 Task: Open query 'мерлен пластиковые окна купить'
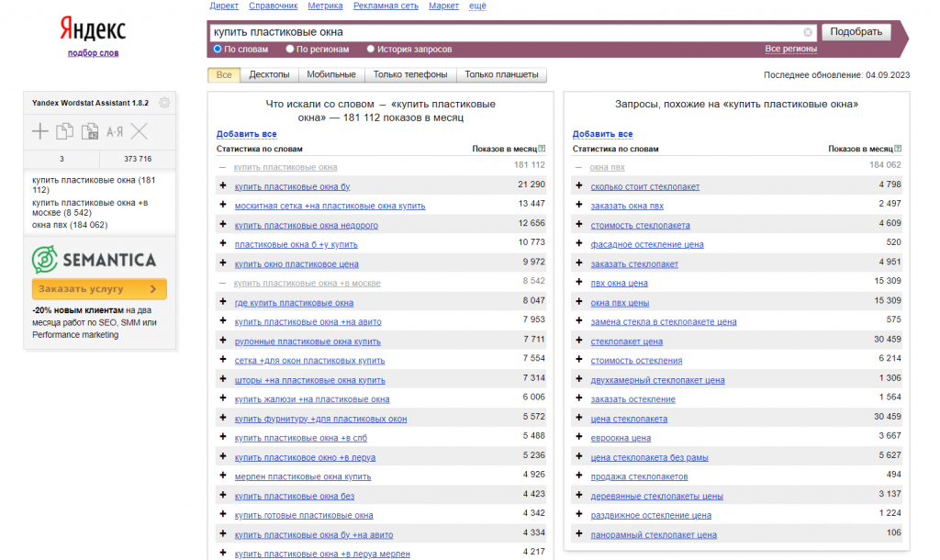click(303, 476)
